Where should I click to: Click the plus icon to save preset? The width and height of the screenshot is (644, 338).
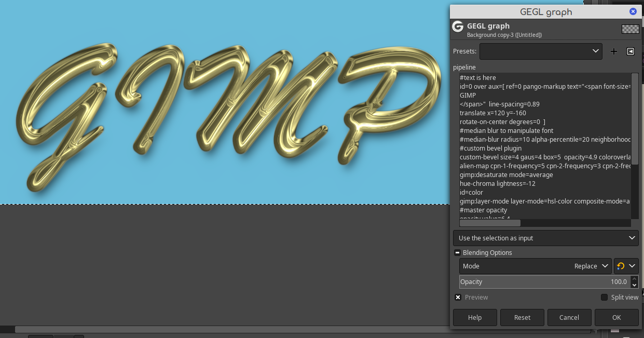click(614, 51)
